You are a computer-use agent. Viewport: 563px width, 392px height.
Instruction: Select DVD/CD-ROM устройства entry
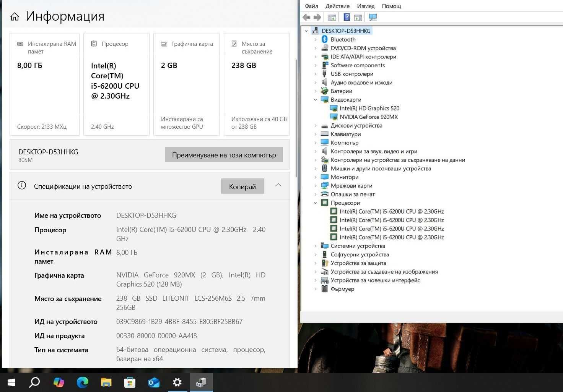click(x=363, y=48)
